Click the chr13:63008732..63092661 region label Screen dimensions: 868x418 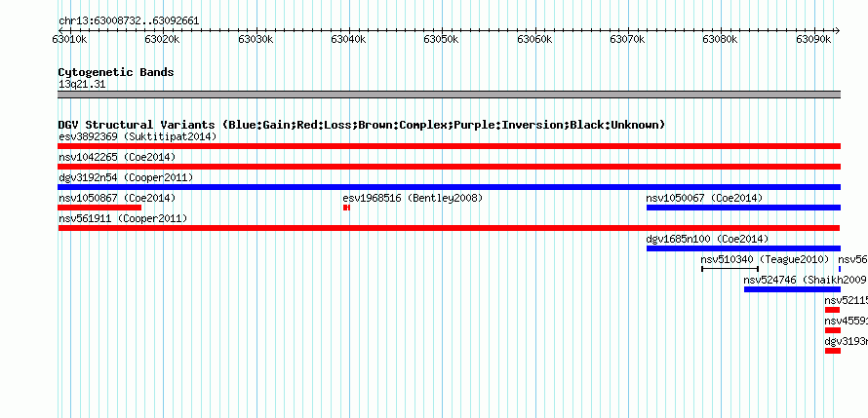pos(129,21)
